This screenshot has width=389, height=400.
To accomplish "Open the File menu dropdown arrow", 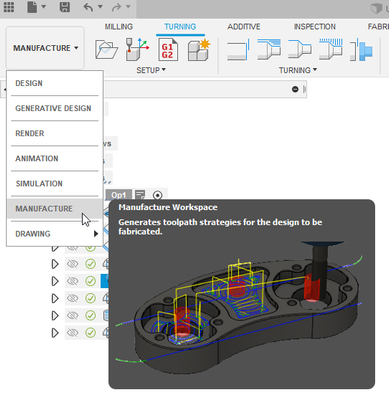I will [44, 7].
